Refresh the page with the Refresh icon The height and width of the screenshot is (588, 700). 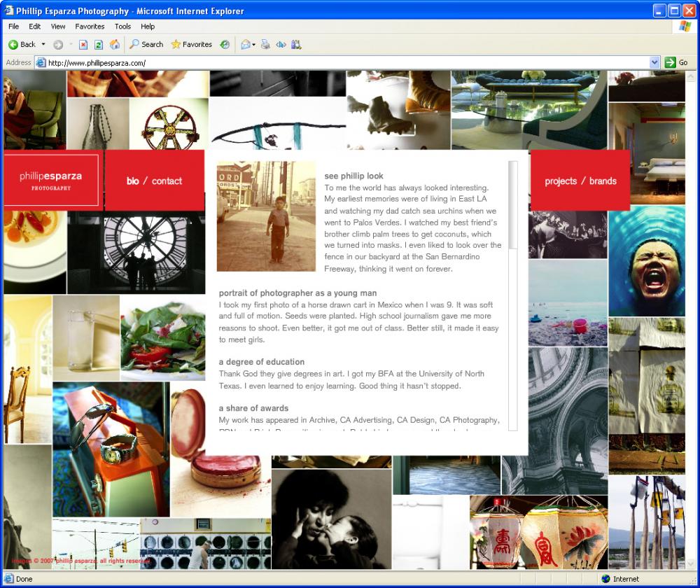pos(99,44)
